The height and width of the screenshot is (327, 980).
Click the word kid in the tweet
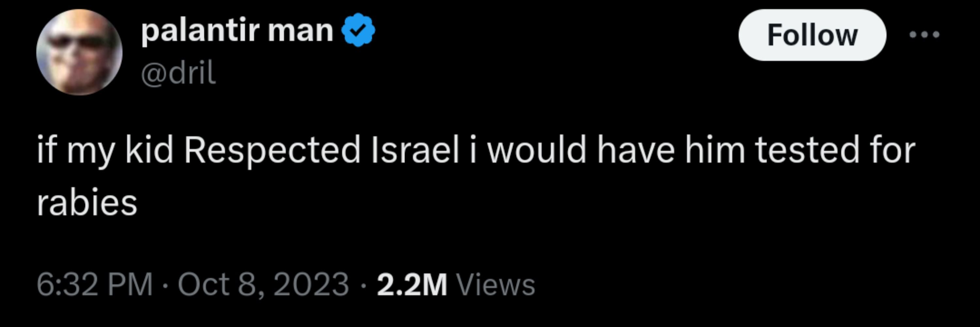pyautogui.click(x=149, y=150)
